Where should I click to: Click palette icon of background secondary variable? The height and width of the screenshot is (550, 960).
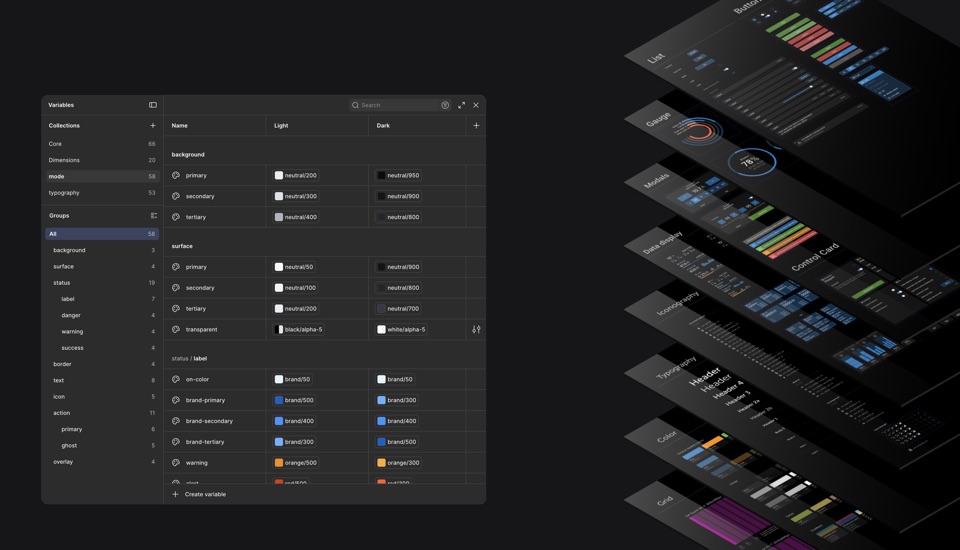click(176, 196)
